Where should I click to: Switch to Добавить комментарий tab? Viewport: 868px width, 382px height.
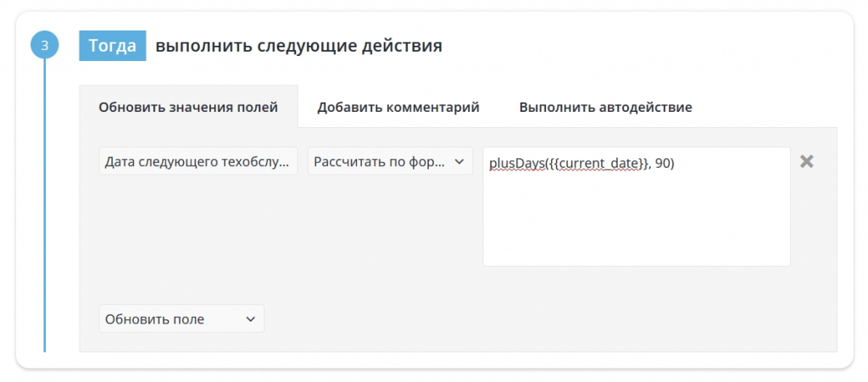click(398, 108)
